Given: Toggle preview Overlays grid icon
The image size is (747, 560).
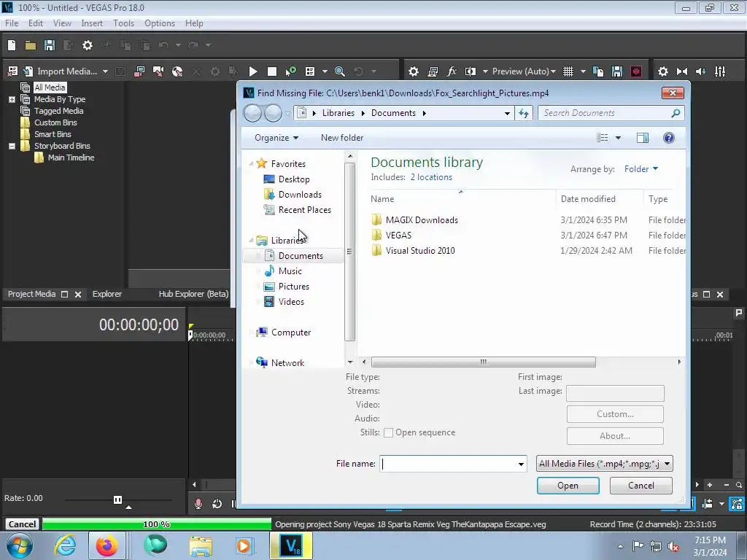Looking at the screenshot, I should click(x=568, y=71).
